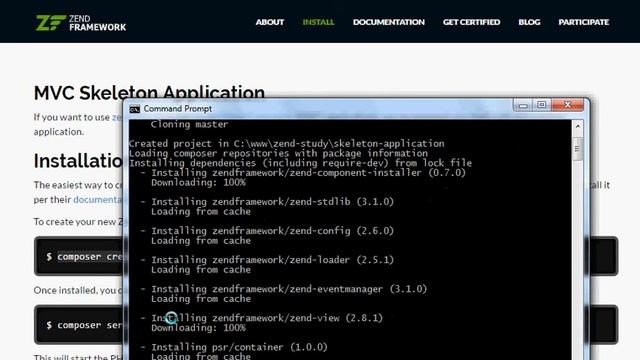Open the ABOUT menu item
Image resolution: width=640 pixels, height=360 pixels.
270,22
